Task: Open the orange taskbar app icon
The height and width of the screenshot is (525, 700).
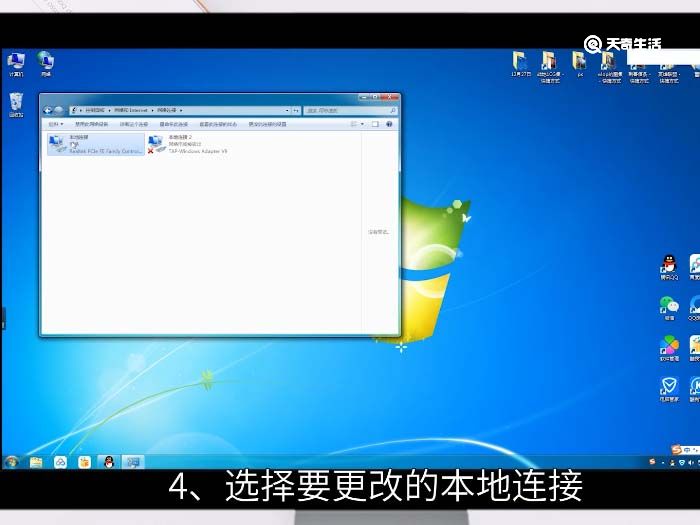Action: 84,462
